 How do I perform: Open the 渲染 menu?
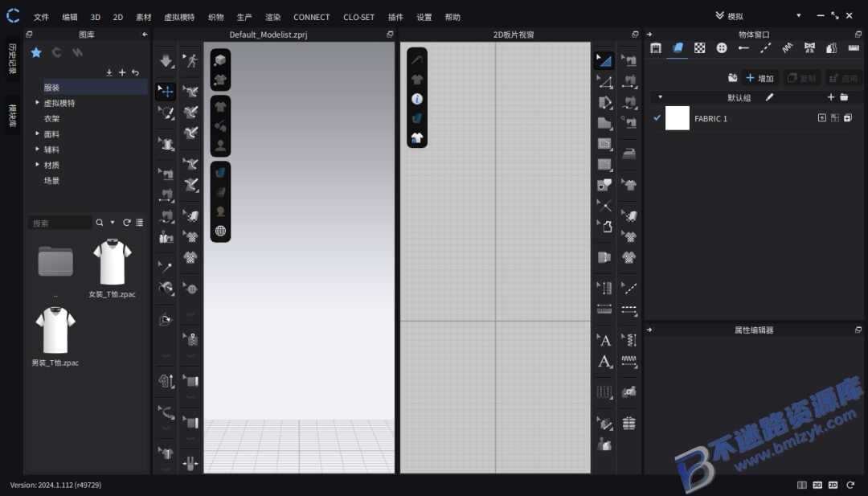(272, 17)
